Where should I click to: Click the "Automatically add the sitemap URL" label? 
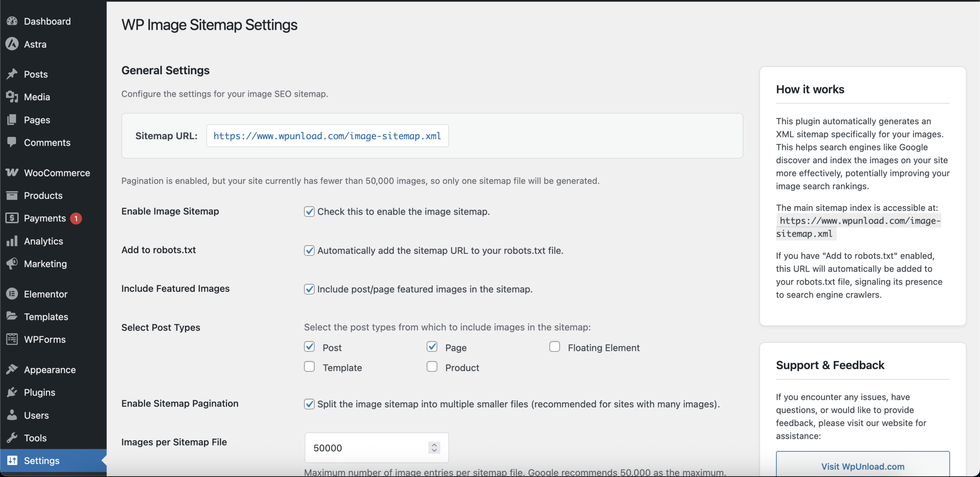[x=440, y=251]
